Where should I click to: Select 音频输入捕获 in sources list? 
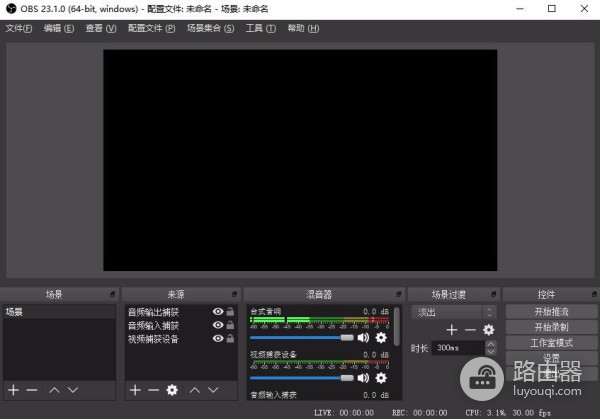[153, 325]
